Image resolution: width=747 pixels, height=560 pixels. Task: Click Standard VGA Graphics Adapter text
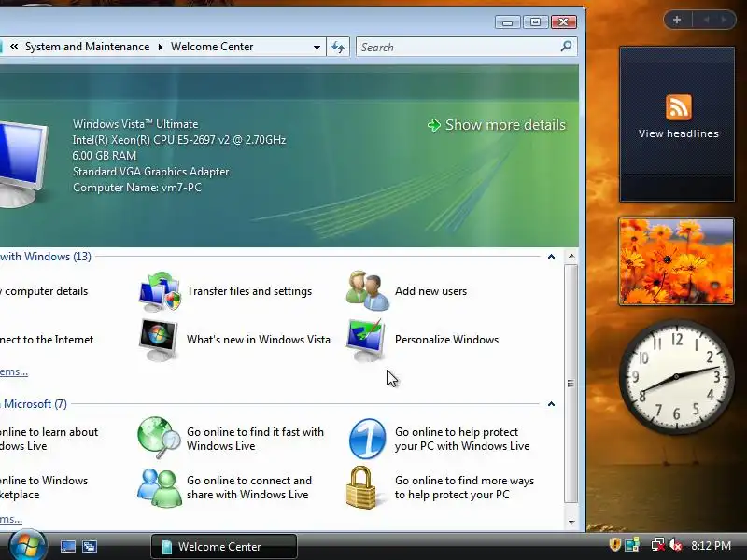tap(150, 172)
